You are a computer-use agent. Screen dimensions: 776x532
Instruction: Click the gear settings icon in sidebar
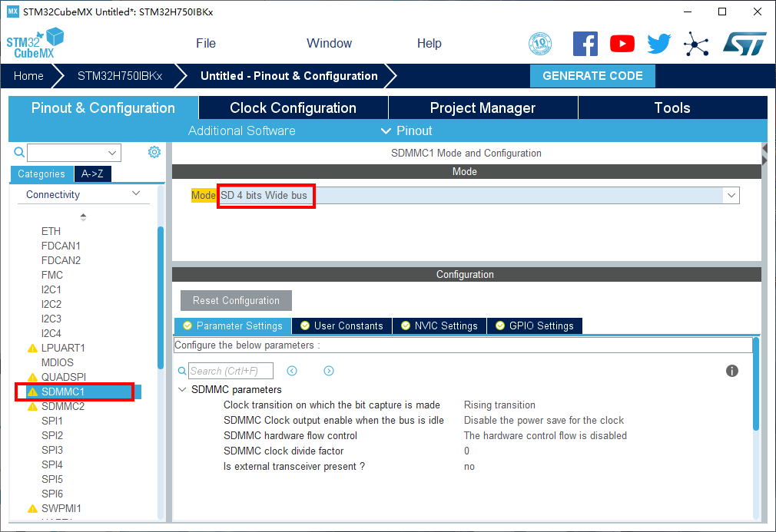coord(154,152)
